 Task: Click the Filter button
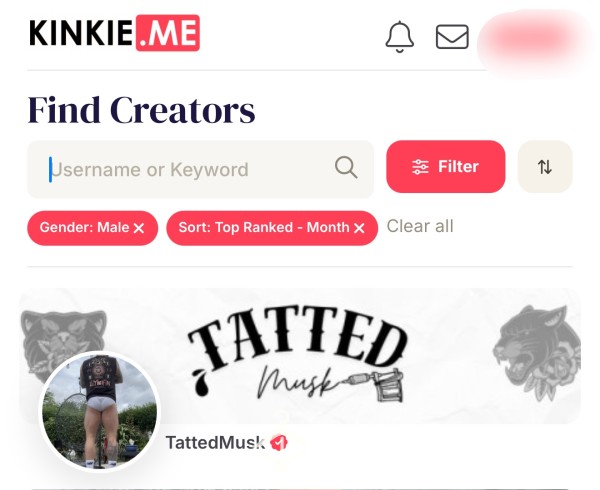click(x=446, y=167)
